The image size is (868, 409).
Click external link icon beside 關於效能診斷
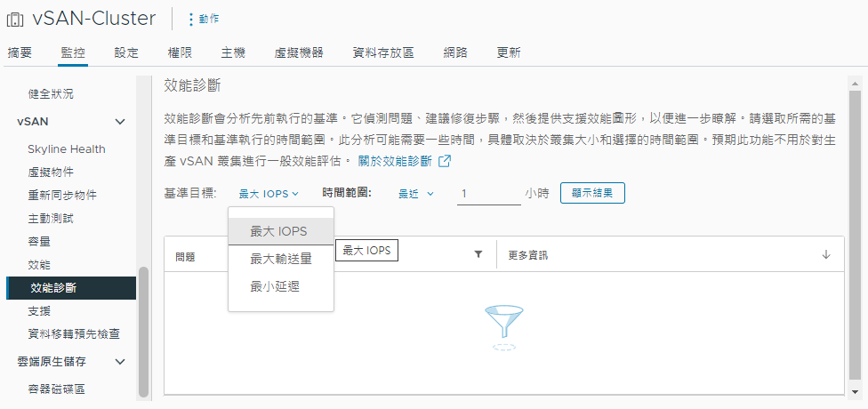445,161
